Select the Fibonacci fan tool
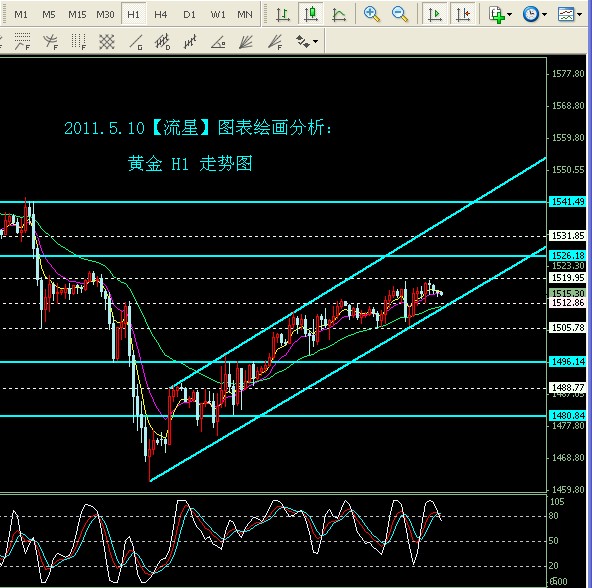Screen dimensions: 592x588 coord(275,42)
